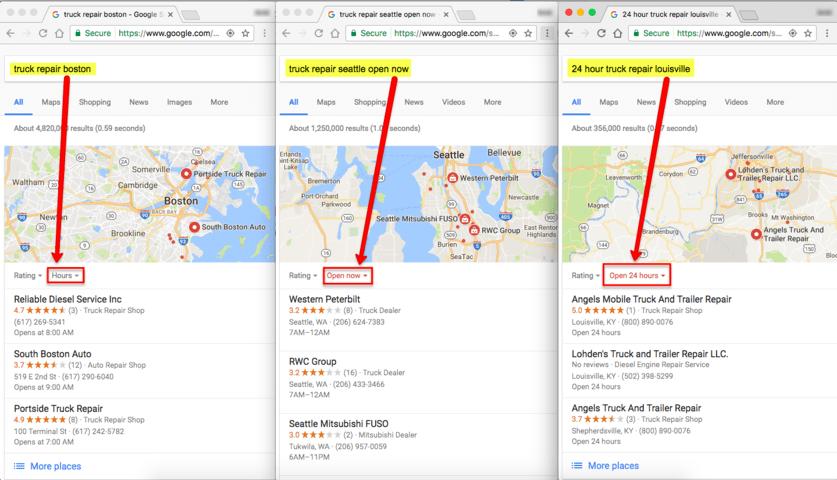The image size is (837, 480).
Task: Select Maps tab in Louisville search
Action: [x=609, y=102]
